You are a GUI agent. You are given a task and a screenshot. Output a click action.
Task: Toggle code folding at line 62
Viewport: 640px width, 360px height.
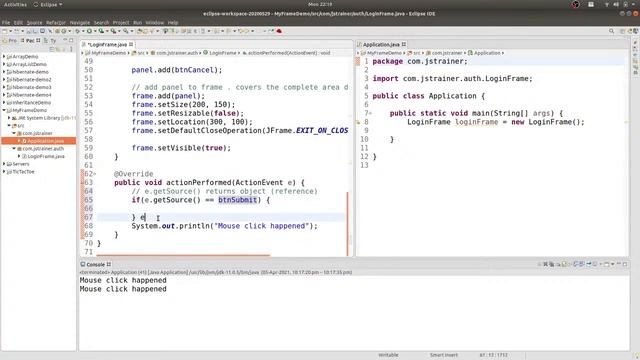[95, 174]
